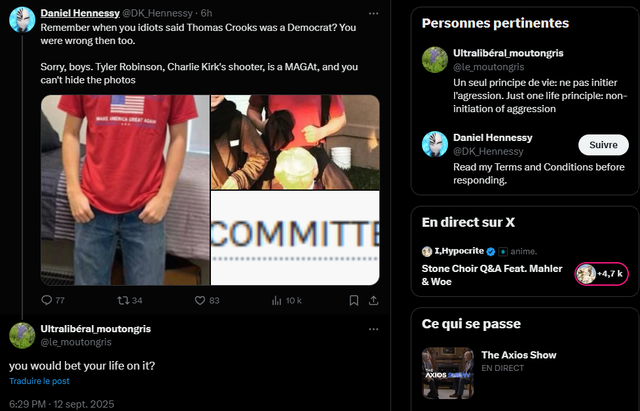Open the red MAGA shirt photo
This screenshot has height=411, width=640.
click(124, 190)
